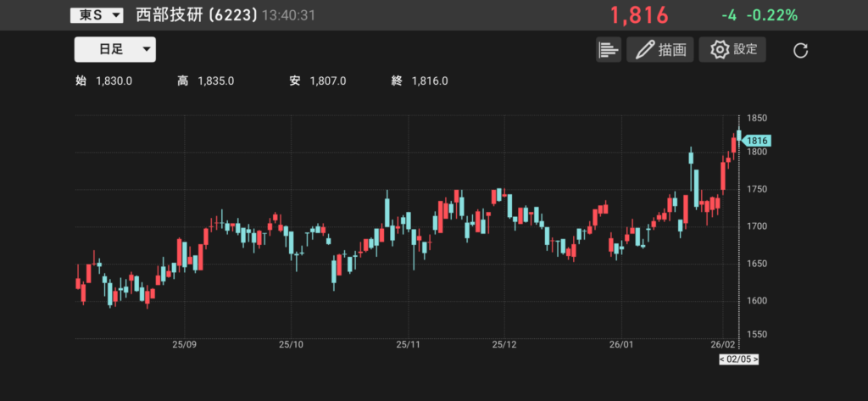This screenshot has height=401, width=868.
Task: Click the 25/09 date label on axis
Action: click(x=184, y=345)
